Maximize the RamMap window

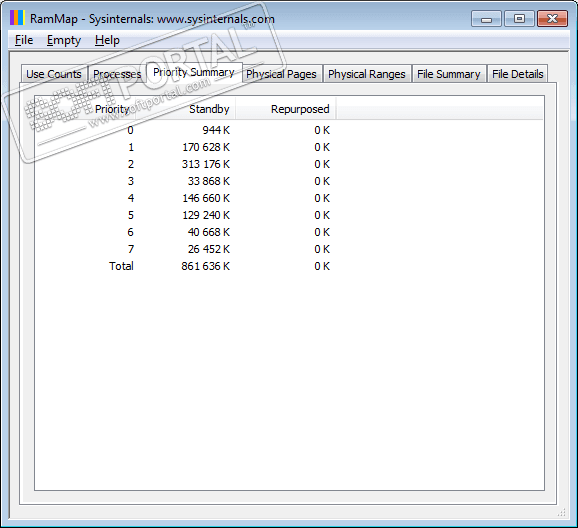pos(519,18)
